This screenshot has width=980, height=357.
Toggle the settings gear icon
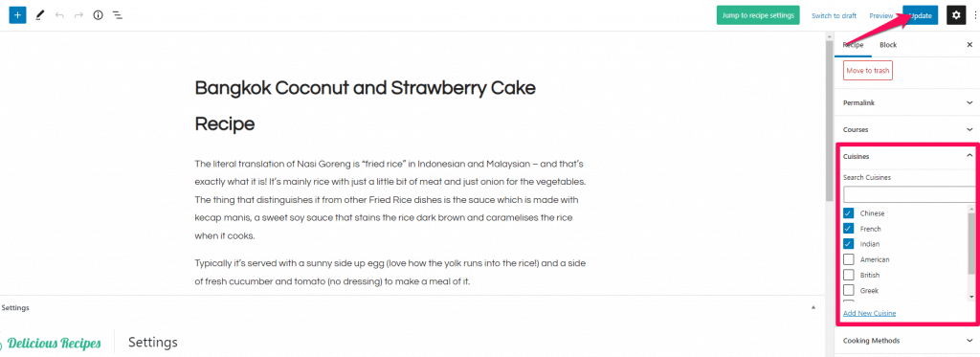(956, 15)
